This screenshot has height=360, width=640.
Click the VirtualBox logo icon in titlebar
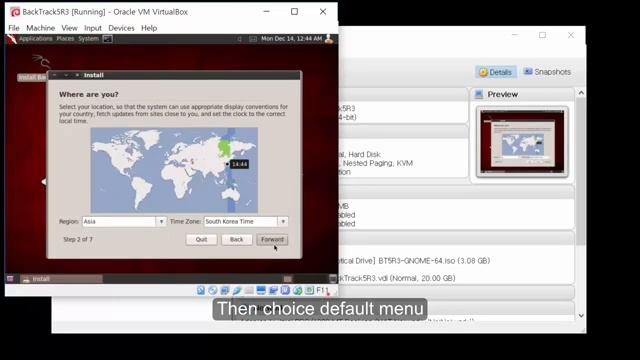coord(15,12)
